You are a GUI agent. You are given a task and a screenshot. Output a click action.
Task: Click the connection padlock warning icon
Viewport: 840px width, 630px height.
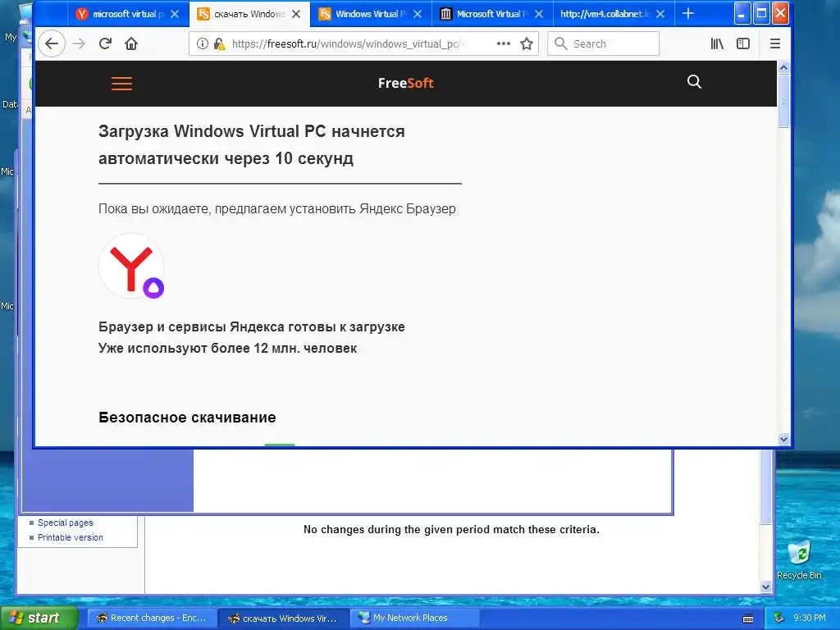coord(219,43)
